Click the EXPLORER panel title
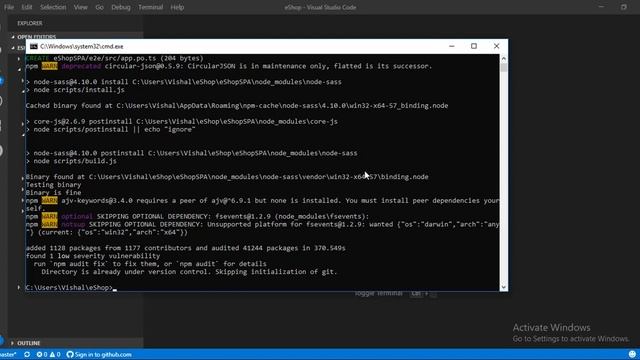Screen dimensions: 640x360 30,23
